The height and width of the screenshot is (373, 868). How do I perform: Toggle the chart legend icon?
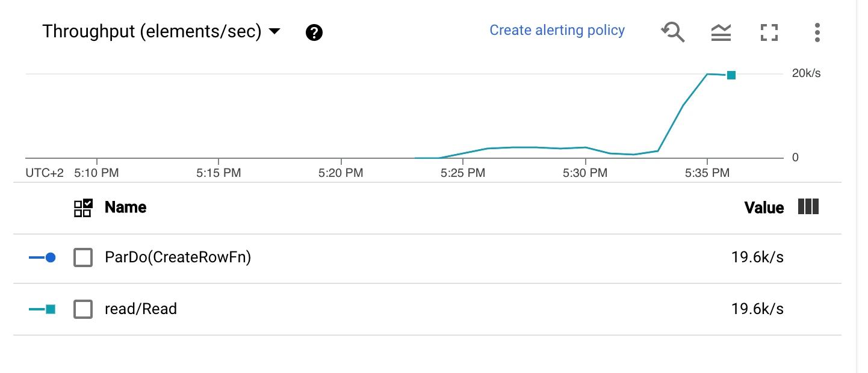click(x=721, y=32)
